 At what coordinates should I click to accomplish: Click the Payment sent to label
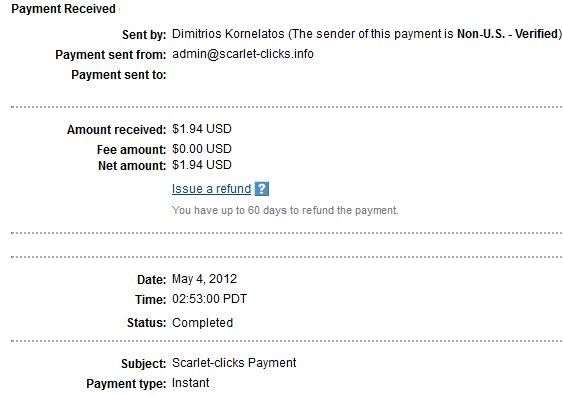(x=118, y=75)
